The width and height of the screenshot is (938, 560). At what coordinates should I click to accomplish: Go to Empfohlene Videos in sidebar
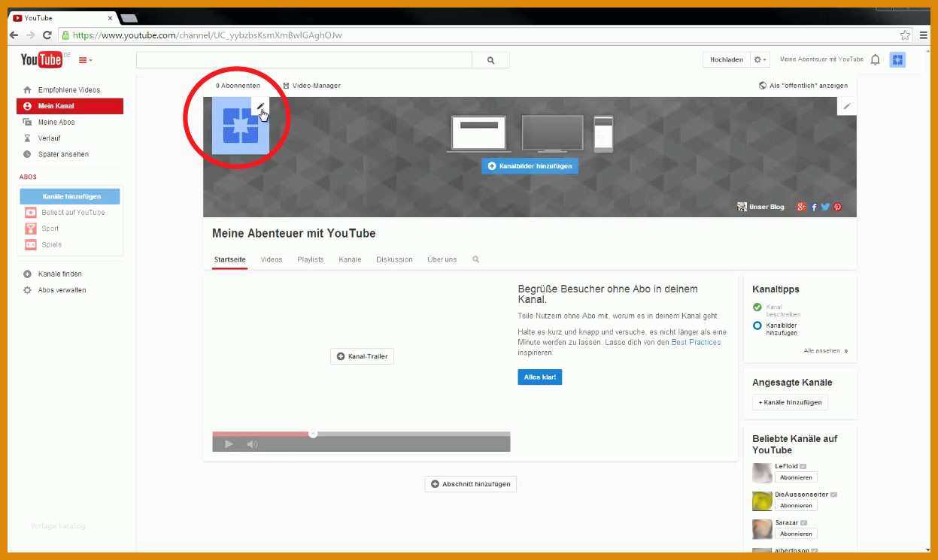coord(70,89)
